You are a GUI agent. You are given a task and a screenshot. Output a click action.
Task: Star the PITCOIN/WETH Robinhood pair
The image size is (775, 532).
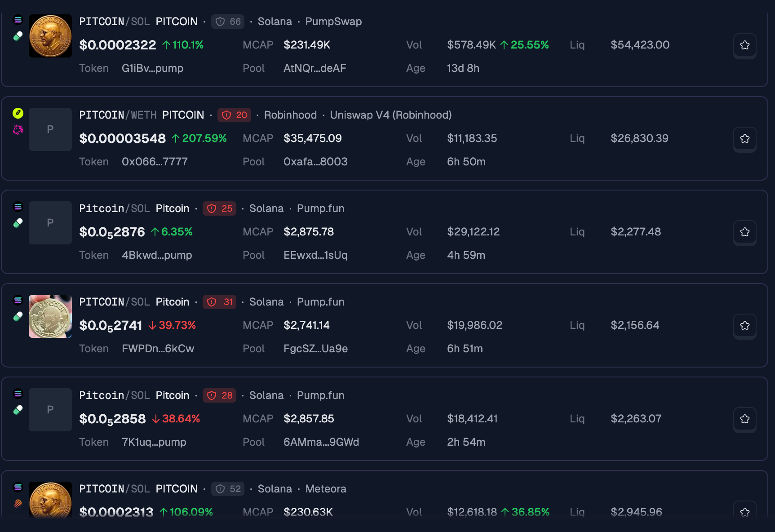pos(744,138)
